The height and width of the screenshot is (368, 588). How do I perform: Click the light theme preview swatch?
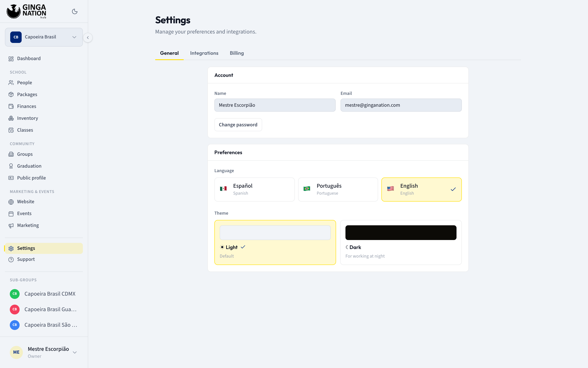(x=275, y=232)
